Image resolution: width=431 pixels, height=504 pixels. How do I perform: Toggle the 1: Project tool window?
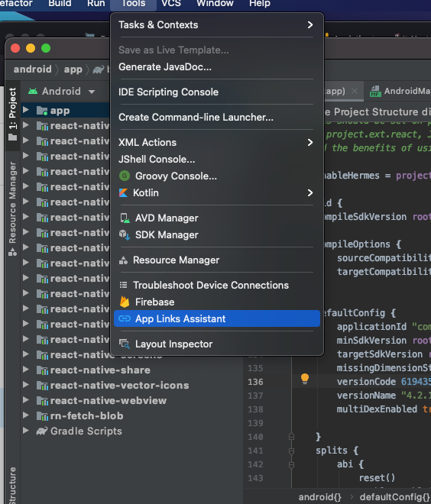(x=12, y=114)
